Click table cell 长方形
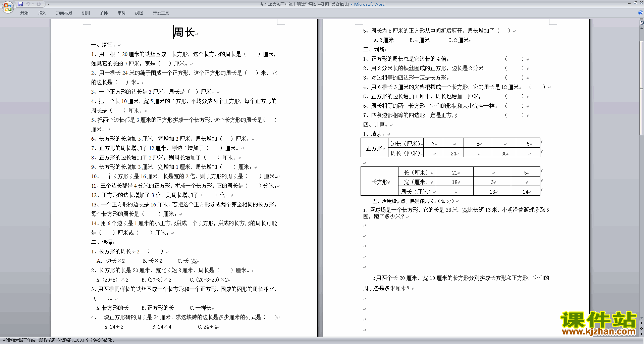This screenshot has width=644, height=344. point(379,181)
